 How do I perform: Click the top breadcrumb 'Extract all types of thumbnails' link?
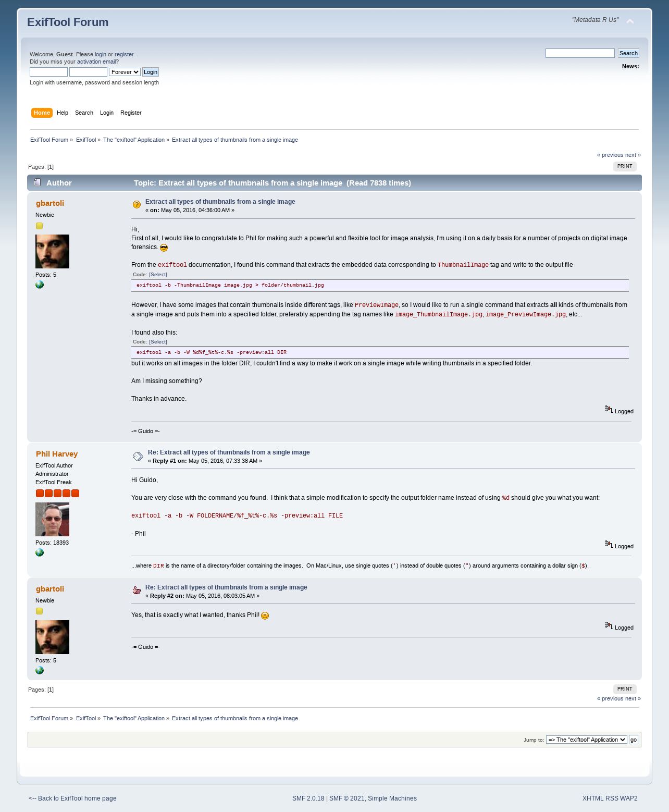(235, 140)
